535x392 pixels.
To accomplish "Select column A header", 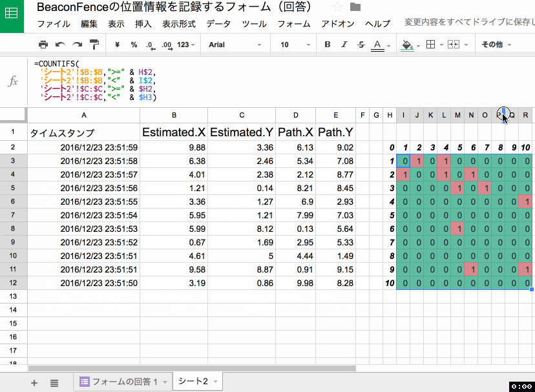I will 83,116.
